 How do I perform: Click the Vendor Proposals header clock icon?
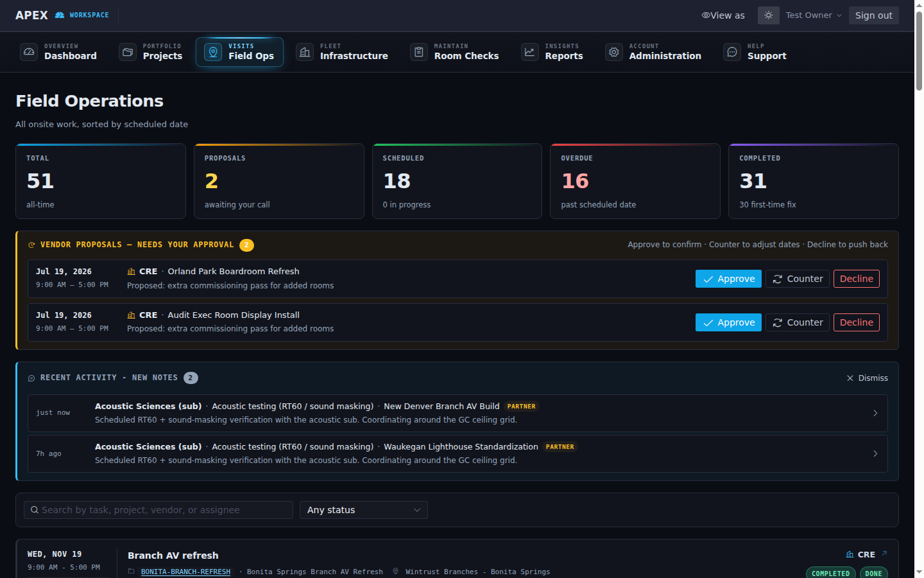pos(31,245)
